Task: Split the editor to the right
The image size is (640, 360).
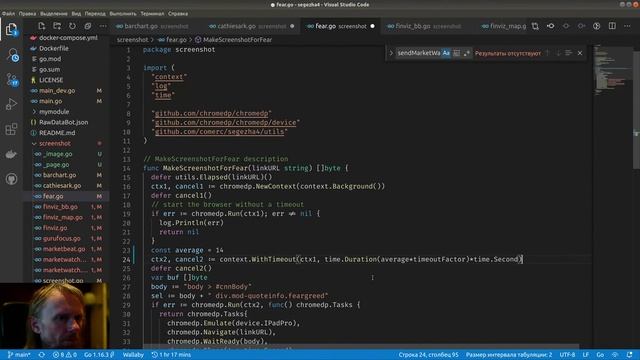Action: click(612, 26)
